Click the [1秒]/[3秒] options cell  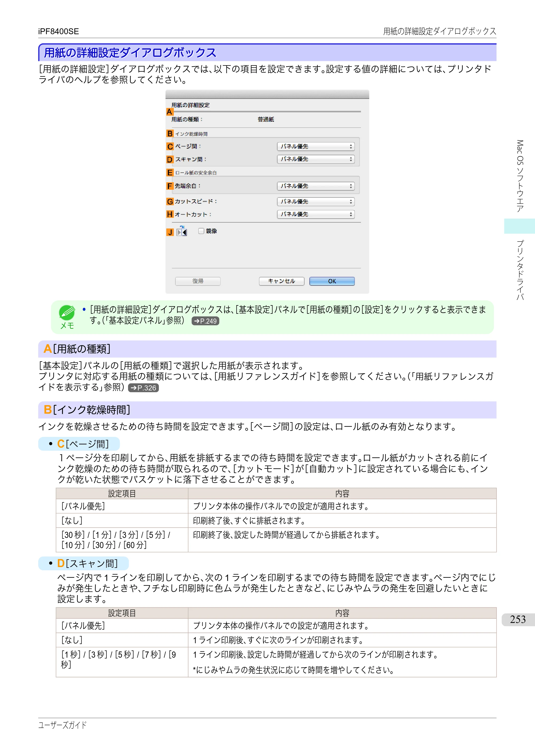point(122,662)
